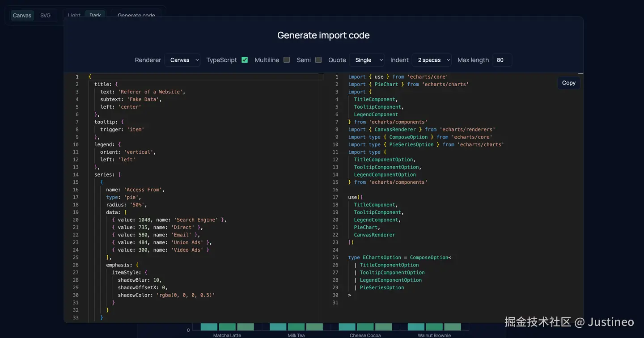644x338 pixels.
Task: Click the 'echarts/renderers' import string
Action: (467, 129)
